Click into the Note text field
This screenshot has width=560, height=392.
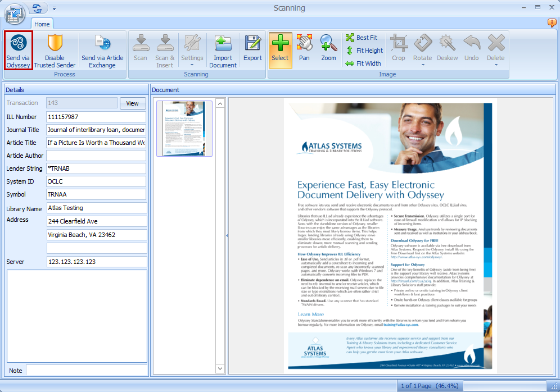click(86, 371)
